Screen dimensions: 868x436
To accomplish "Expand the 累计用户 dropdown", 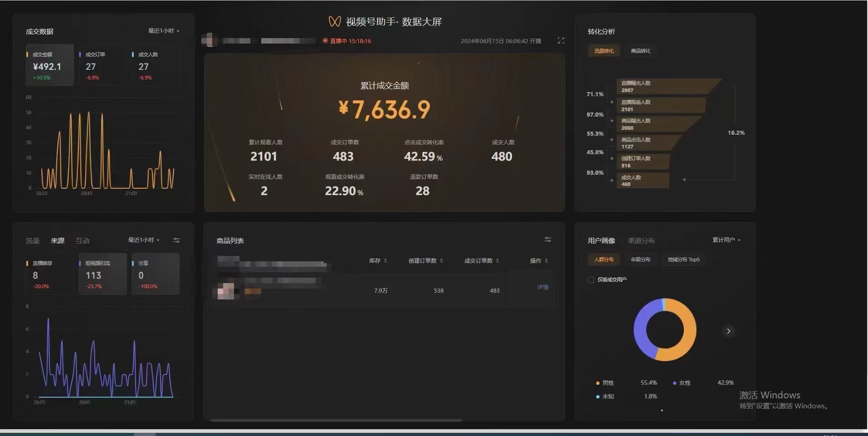I will [726, 240].
